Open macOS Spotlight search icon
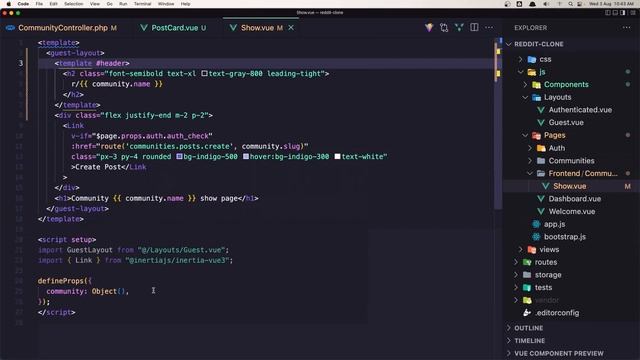 click(570, 4)
